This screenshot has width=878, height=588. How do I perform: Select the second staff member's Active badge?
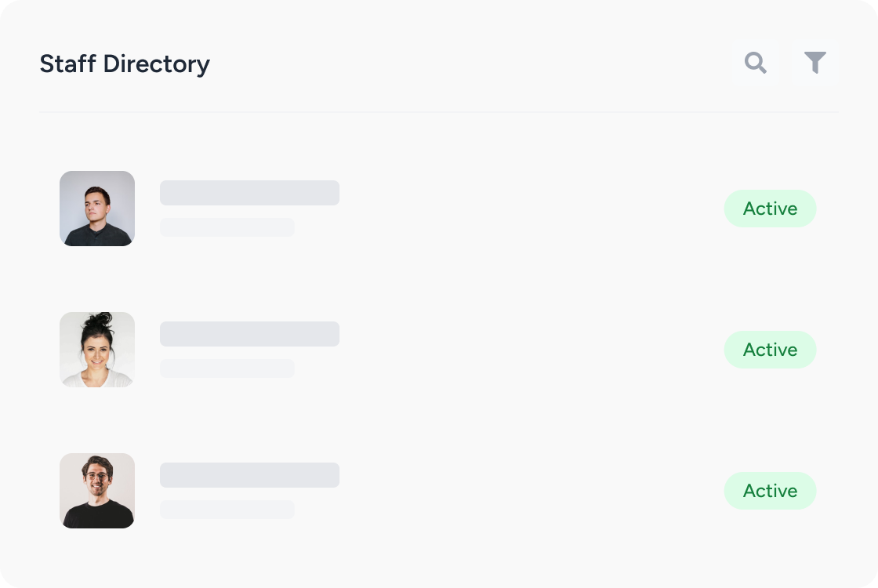click(x=770, y=350)
